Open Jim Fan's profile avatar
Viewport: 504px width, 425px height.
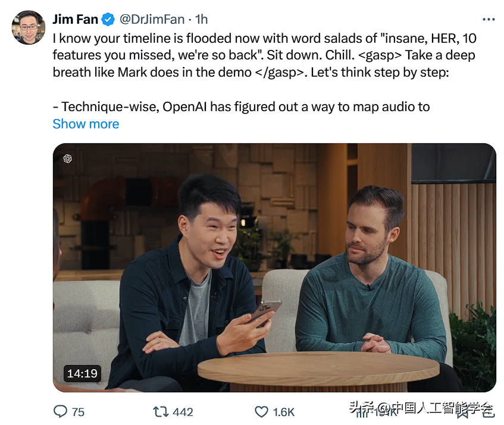(x=29, y=27)
